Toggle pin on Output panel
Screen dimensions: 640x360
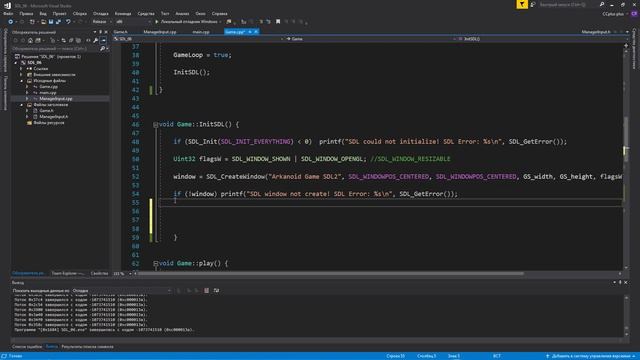(x=620, y=282)
